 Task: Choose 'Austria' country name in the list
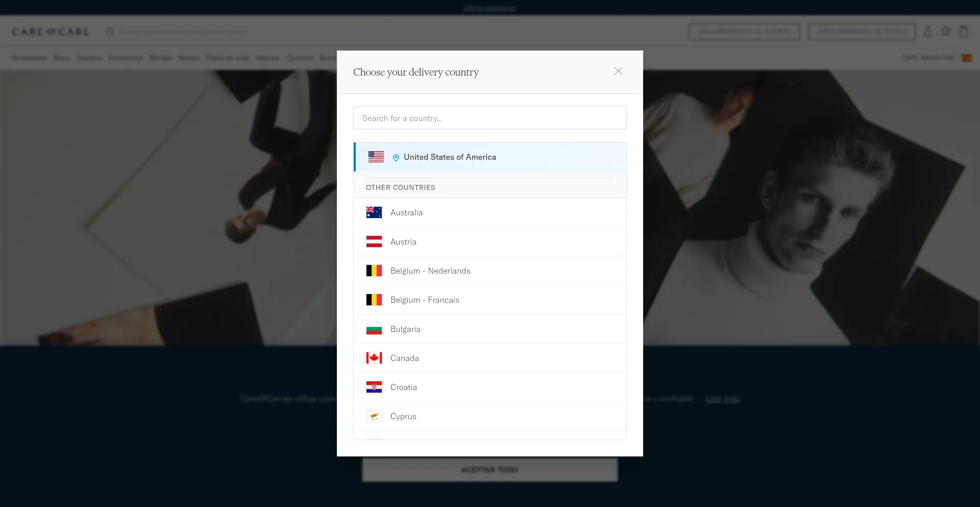coord(403,242)
